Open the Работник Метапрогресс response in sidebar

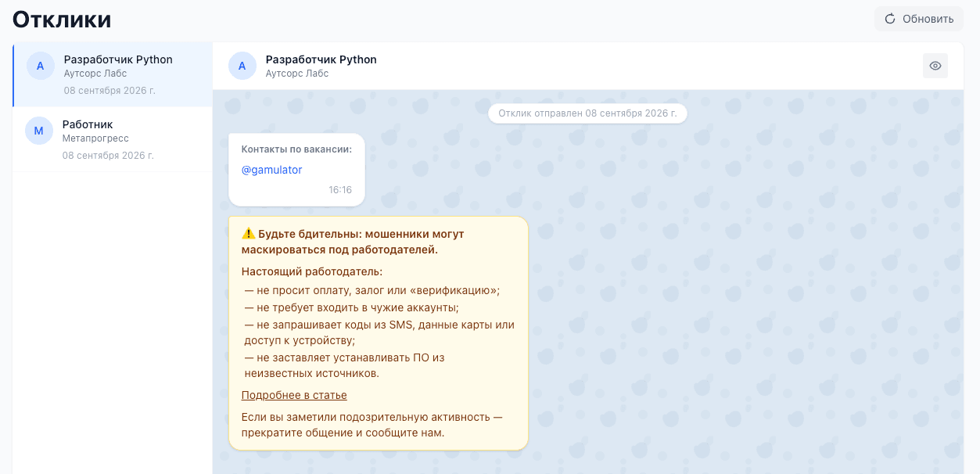pos(113,139)
